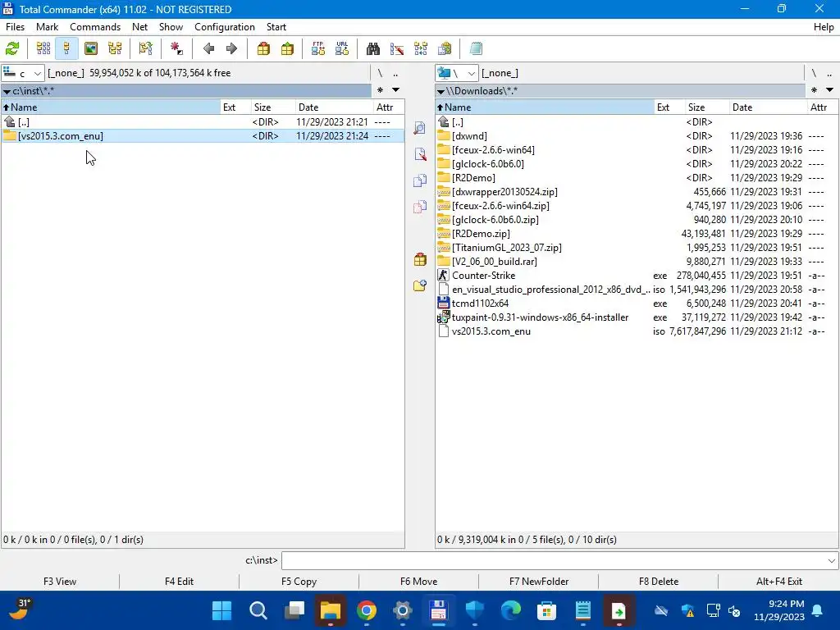This screenshot has width=840, height=630.
Task: Enable Thumbnails view from toolbar
Action: (91, 48)
